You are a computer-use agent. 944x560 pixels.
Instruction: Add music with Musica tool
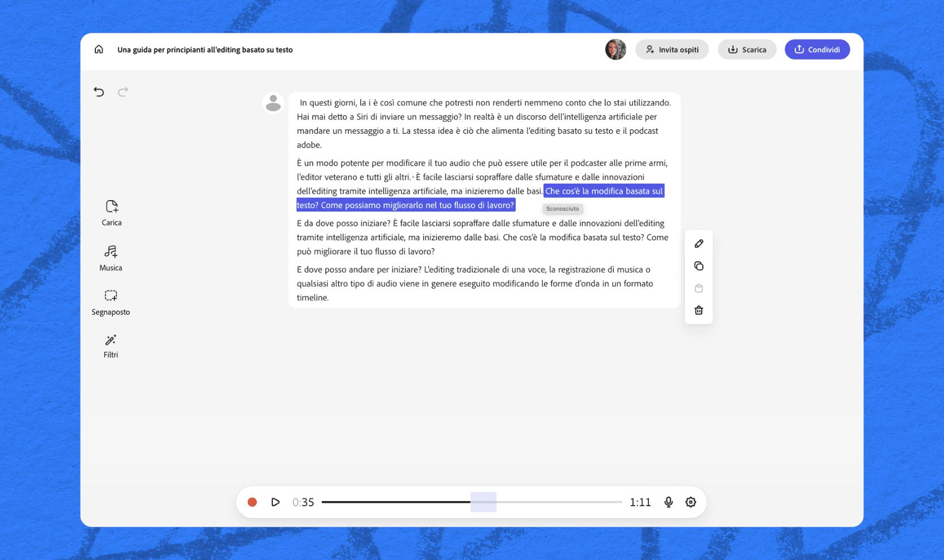111,258
